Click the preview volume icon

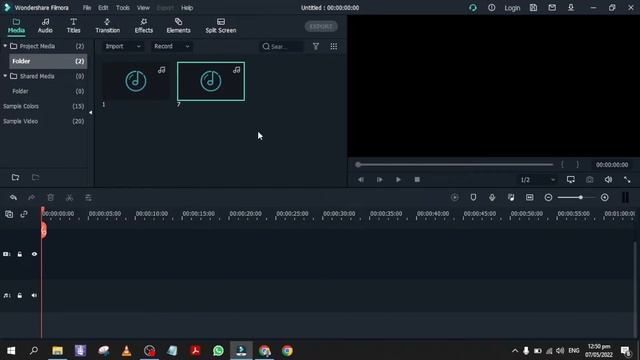tap(608, 180)
